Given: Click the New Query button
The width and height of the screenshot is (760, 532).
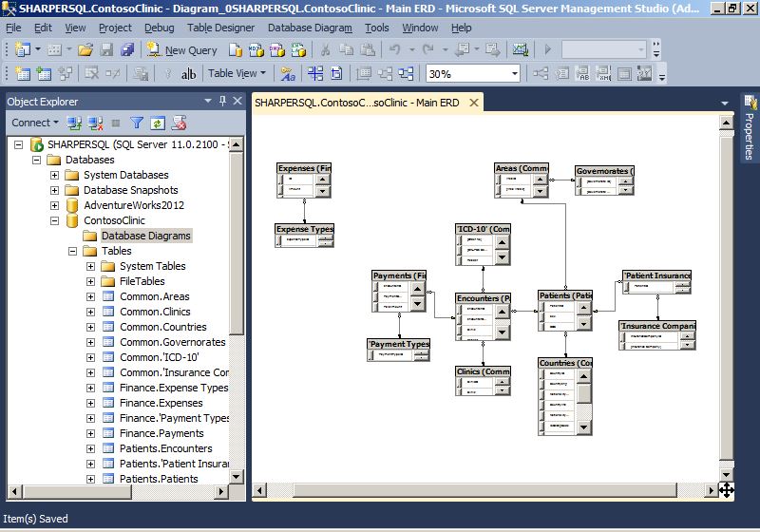Looking at the screenshot, I should point(182,50).
